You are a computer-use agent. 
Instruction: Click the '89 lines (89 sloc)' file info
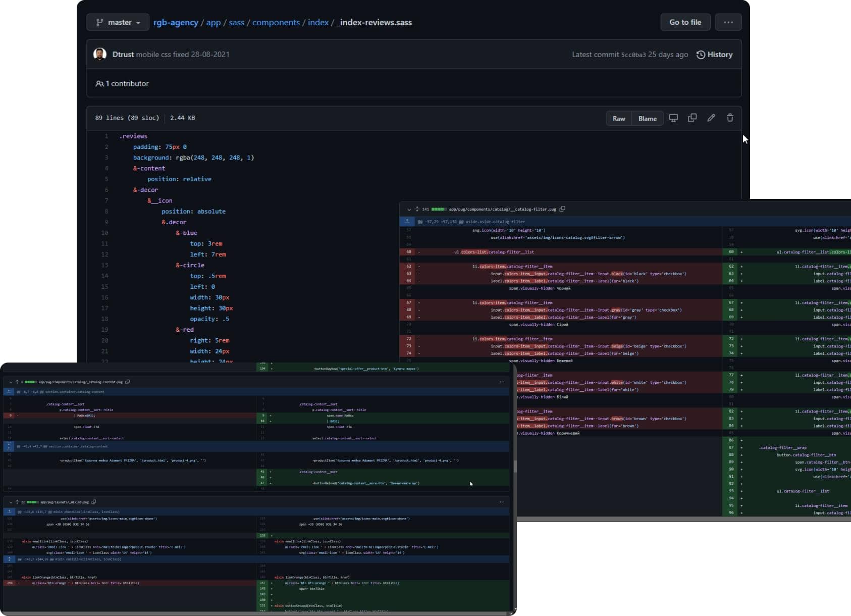(x=127, y=118)
